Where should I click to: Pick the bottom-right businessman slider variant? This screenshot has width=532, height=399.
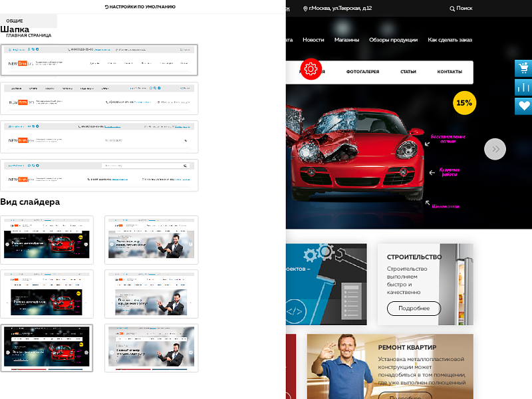(x=151, y=348)
